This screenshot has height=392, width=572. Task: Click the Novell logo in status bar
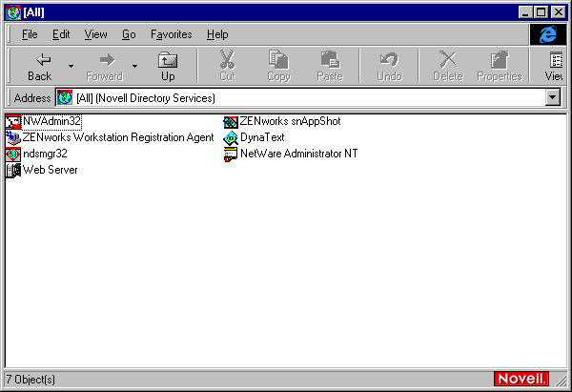click(x=521, y=379)
